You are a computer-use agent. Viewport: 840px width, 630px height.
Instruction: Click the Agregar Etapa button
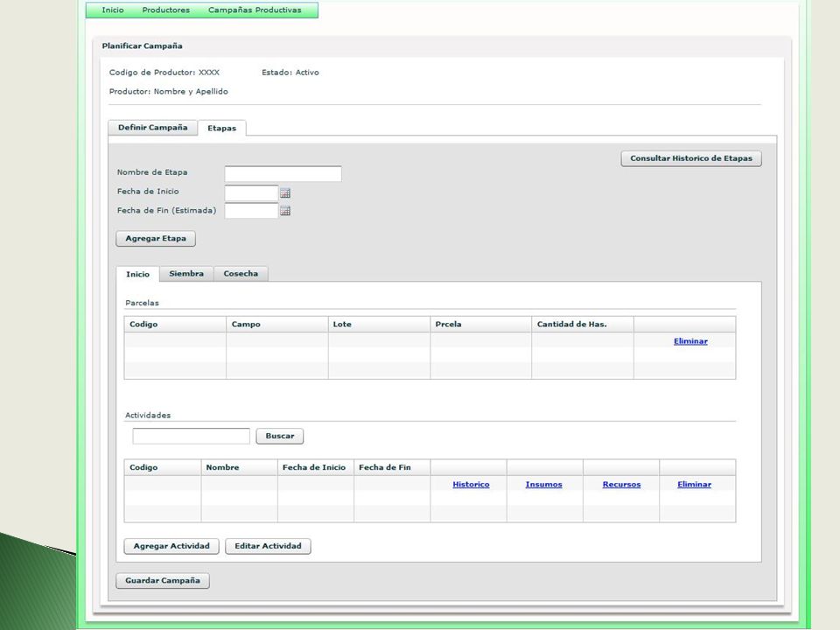coord(156,238)
